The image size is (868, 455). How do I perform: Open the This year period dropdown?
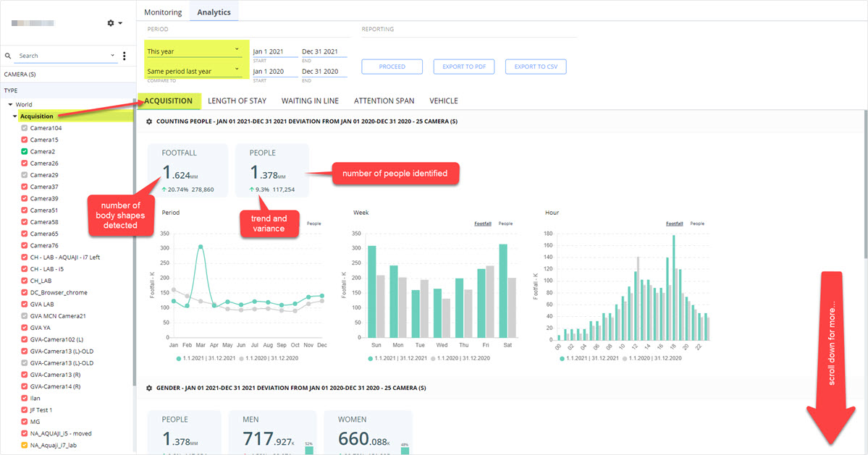193,51
